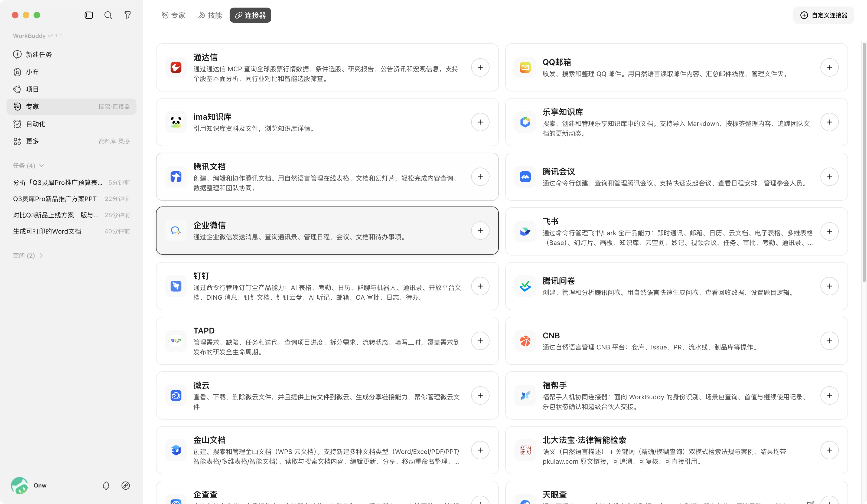Add the 企业微信 connector with plus

coord(480,231)
